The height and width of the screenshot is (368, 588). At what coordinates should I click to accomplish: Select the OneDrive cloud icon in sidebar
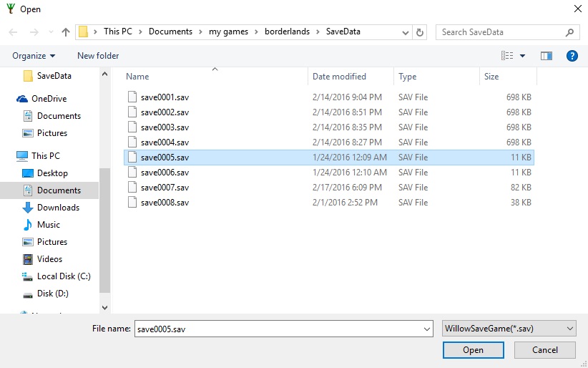[x=23, y=99]
